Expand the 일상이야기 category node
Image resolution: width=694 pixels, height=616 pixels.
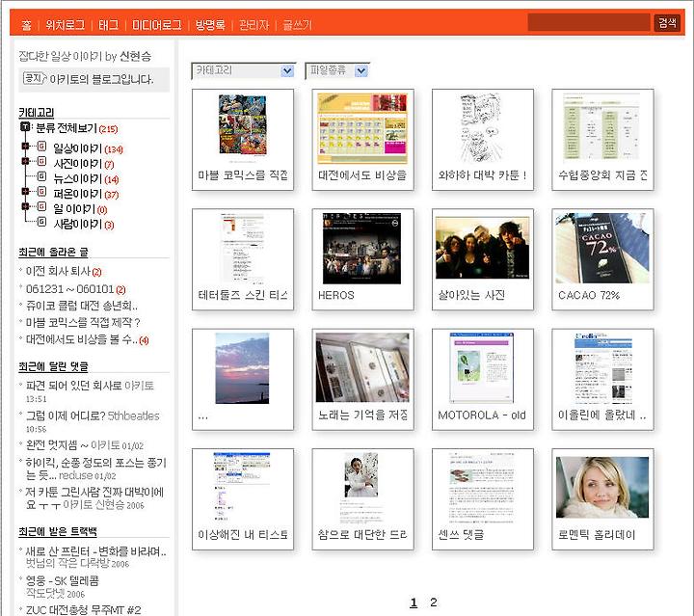tap(25, 146)
